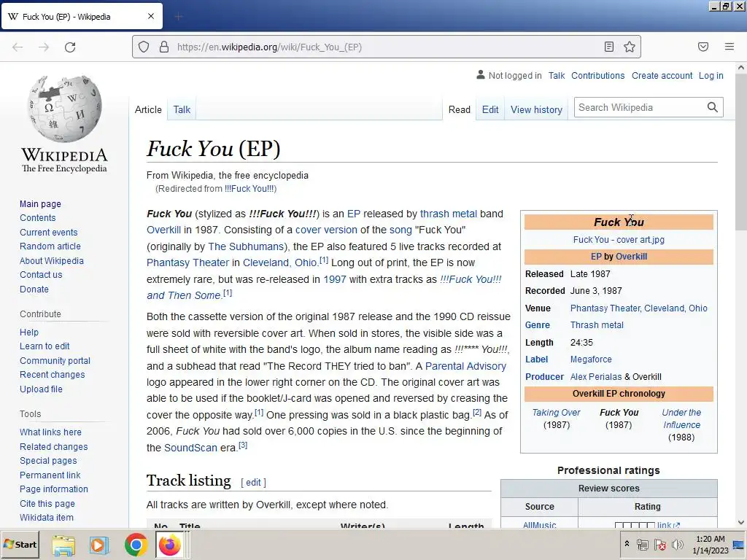Follow the thrash metal link in intro
This screenshot has height=560, width=747.
[448, 214]
